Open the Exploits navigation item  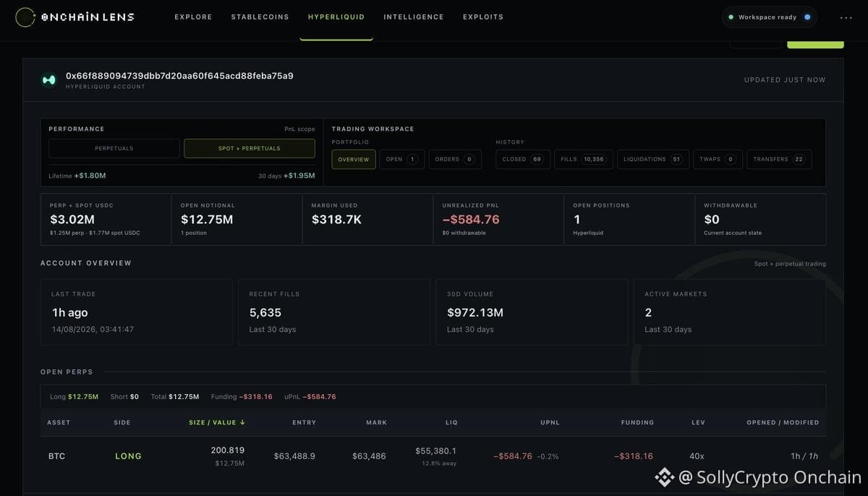click(483, 17)
